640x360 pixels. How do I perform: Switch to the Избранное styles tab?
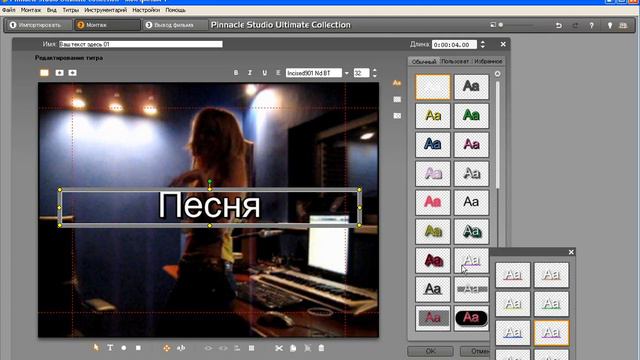click(x=488, y=61)
